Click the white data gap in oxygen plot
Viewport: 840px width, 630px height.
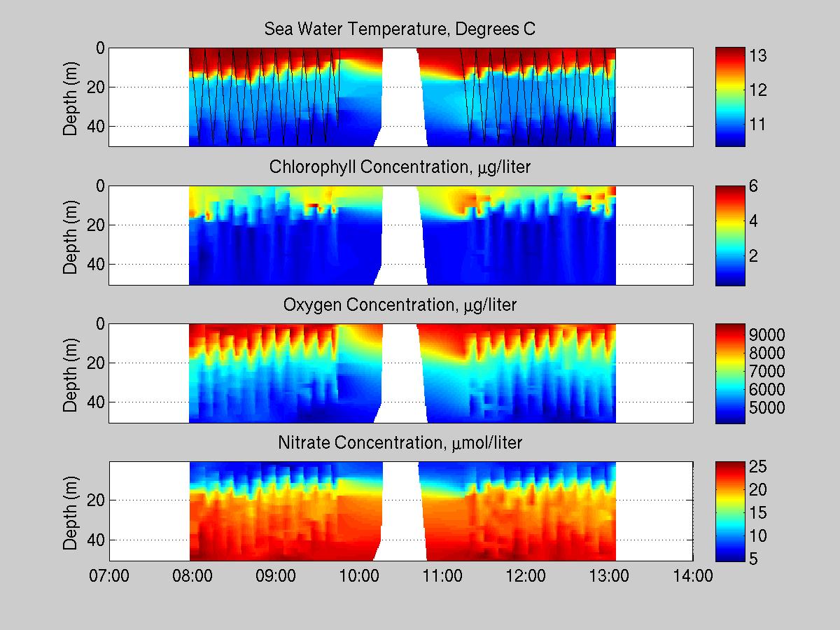coord(401,373)
